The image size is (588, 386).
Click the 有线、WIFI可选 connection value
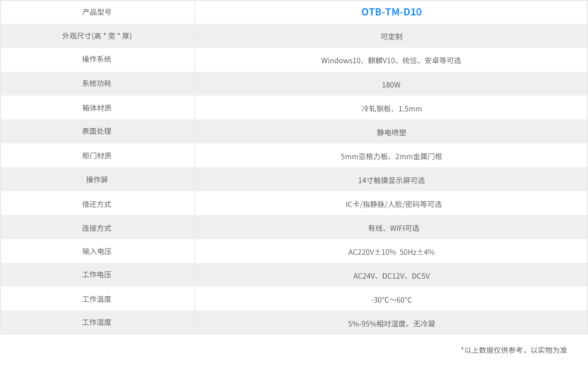(x=393, y=228)
